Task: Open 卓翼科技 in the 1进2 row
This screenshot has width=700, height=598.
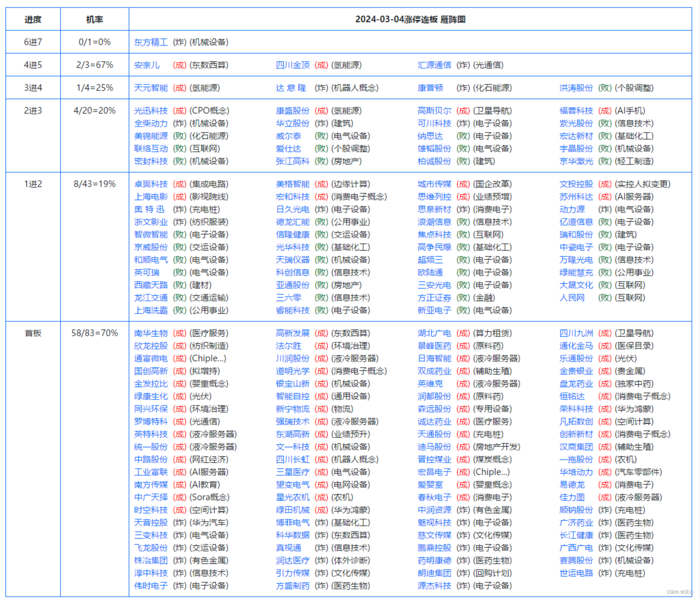Action: (151, 184)
